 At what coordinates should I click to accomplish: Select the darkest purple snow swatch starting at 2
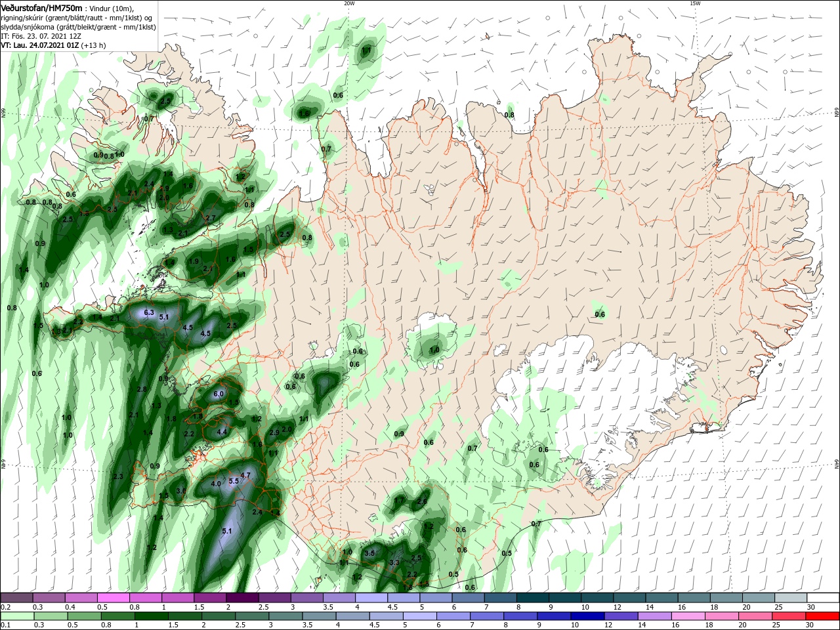tap(242, 598)
